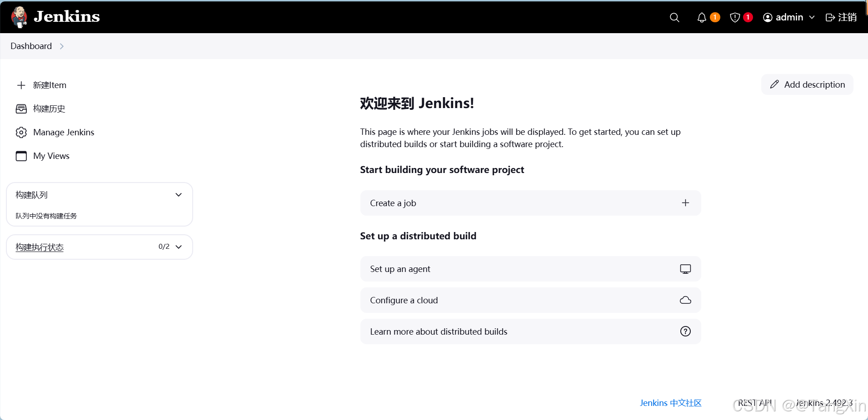
Task: Collapse the 构建执行状态 panel chevron
Action: pyautogui.click(x=179, y=247)
